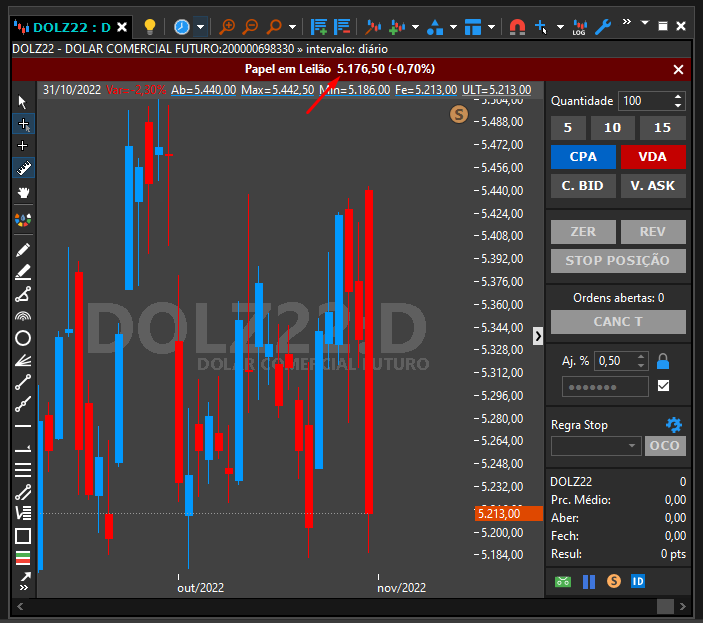Screen dimensions: 703x623
Task: Click the Quantidade input field
Action: pyautogui.click(x=646, y=101)
